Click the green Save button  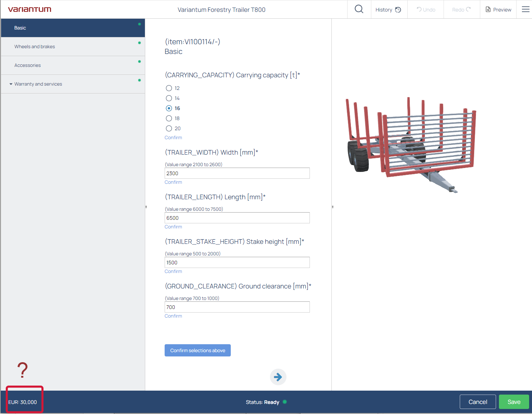514,402
